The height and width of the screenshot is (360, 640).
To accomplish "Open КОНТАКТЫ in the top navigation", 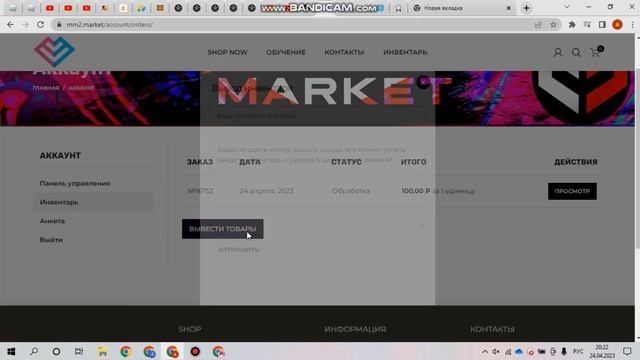I will pyautogui.click(x=344, y=52).
